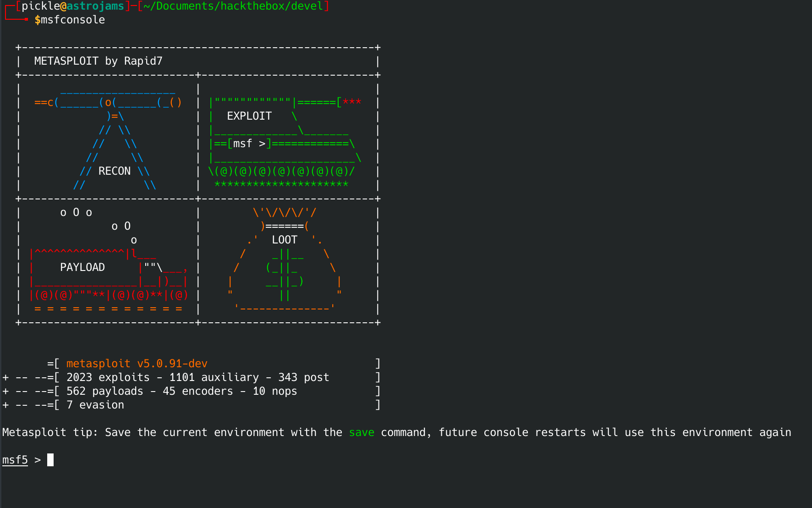812x508 pixels.
Task: Click the "562 payloads" count text
Action: tap(104, 391)
